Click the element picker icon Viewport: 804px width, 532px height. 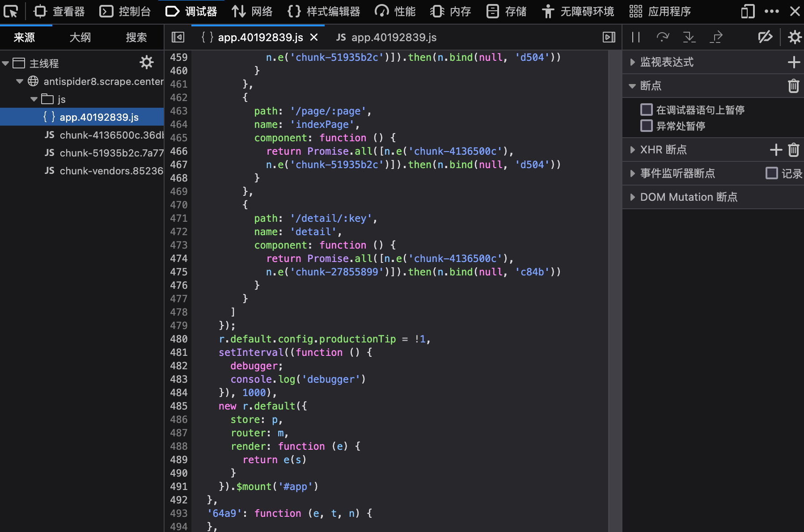pos(11,11)
